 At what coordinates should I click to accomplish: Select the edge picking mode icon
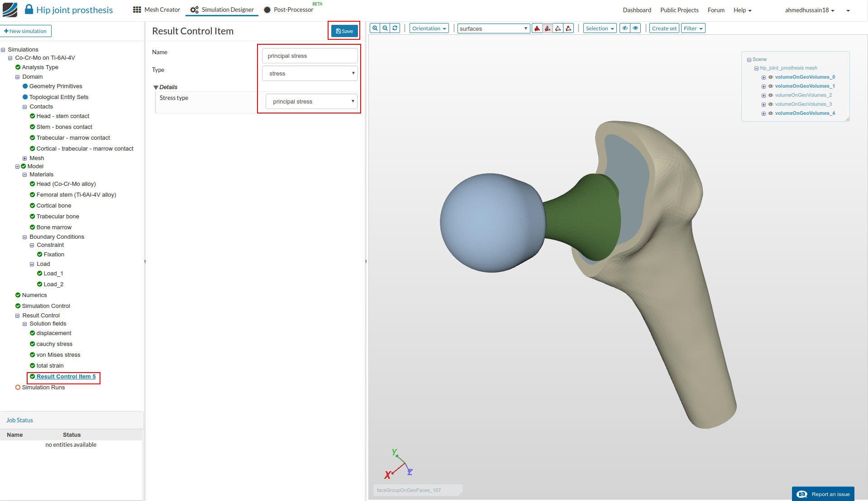coord(558,28)
